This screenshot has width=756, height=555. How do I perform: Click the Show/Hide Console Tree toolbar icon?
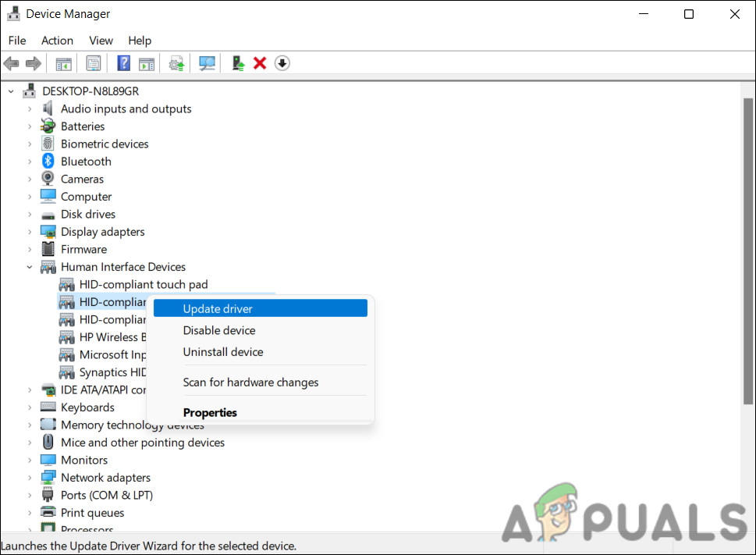[x=63, y=62]
